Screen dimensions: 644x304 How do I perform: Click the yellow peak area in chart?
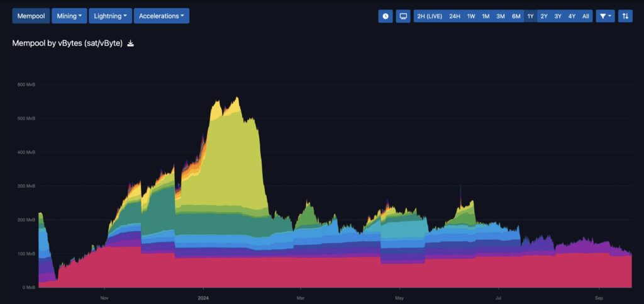233,164
